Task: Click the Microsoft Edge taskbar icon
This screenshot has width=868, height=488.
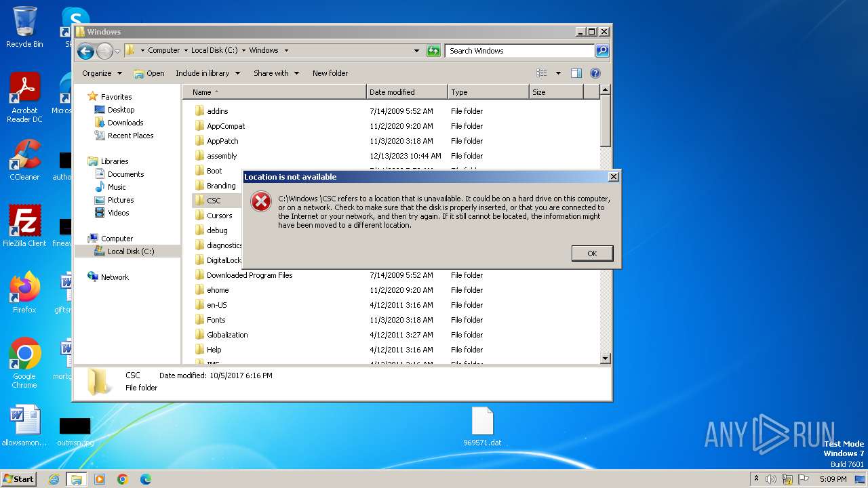Action: coord(145,479)
